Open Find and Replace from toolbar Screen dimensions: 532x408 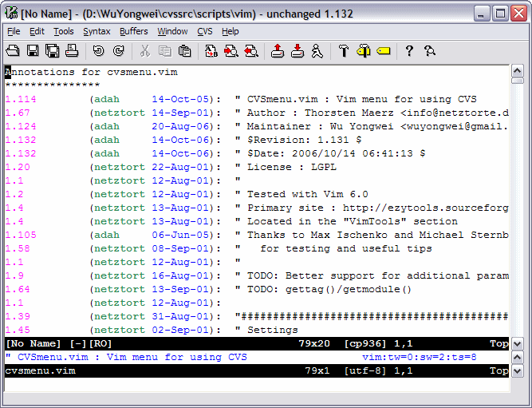pyautogui.click(x=211, y=51)
